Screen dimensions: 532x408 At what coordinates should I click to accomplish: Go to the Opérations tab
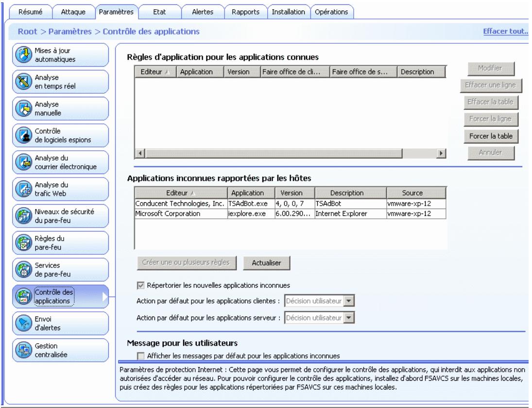pyautogui.click(x=331, y=12)
